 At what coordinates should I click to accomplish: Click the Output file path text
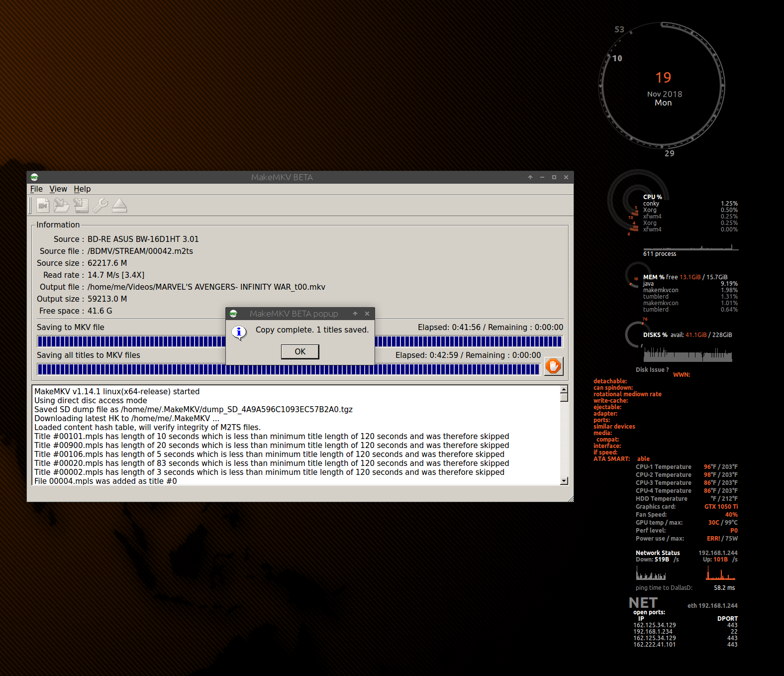click(206, 287)
